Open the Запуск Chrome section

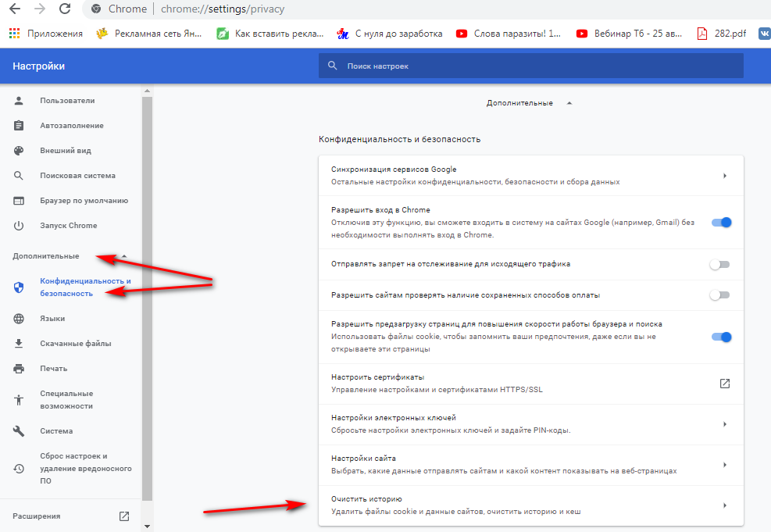pos(68,226)
